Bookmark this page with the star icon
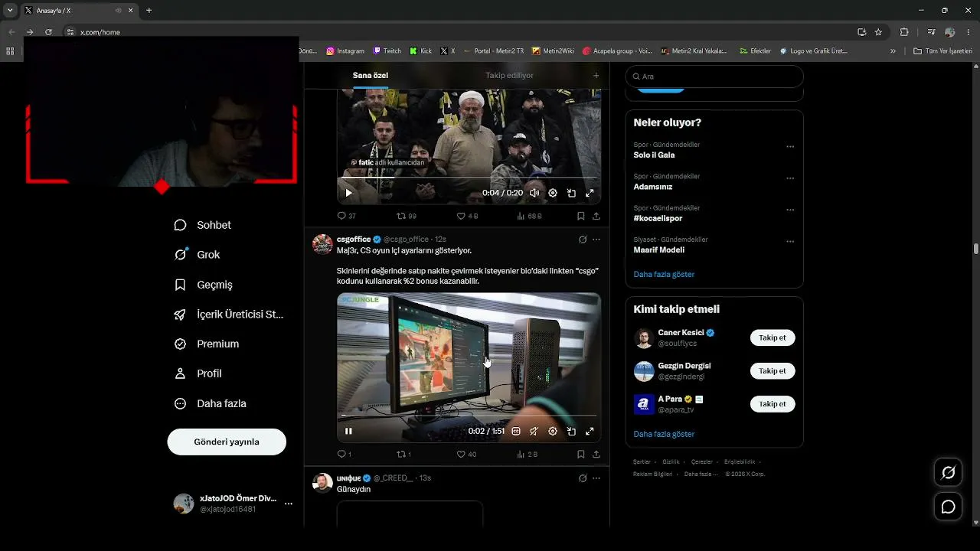The height and width of the screenshot is (551, 980). click(878, 32)
